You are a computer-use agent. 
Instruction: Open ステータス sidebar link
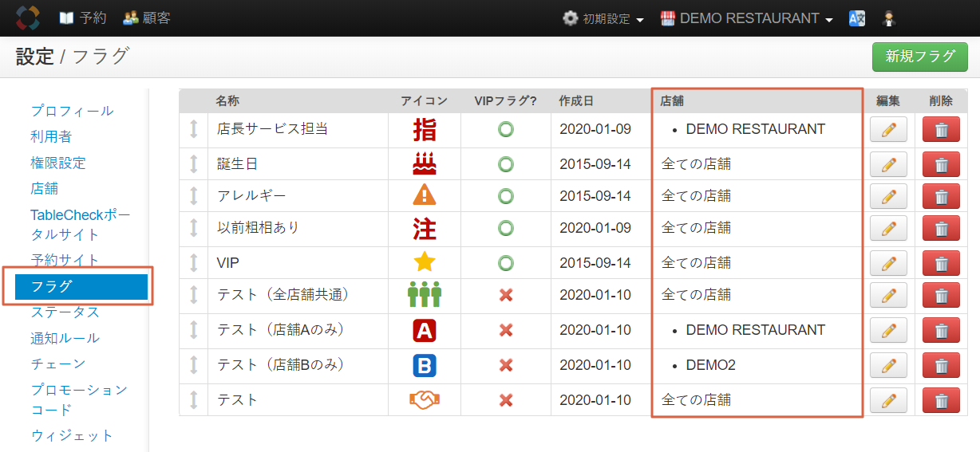click(x=65, y=312)
